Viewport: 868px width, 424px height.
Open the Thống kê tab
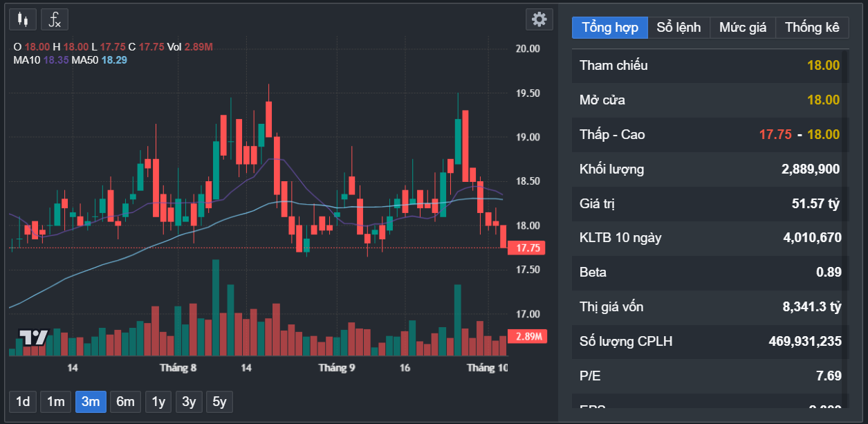pyautogui.click(x=812, y=28)
